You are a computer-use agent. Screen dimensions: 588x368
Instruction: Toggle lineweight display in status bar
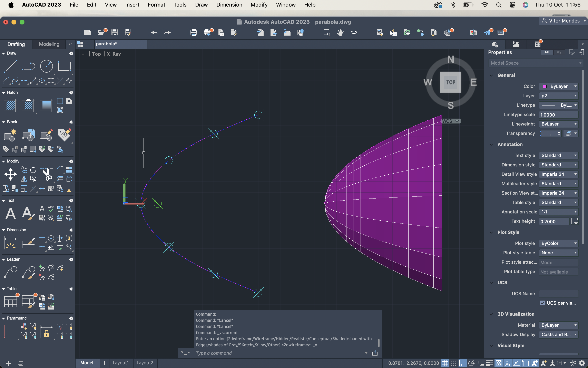pyautogui.click(x=489, y=363)
